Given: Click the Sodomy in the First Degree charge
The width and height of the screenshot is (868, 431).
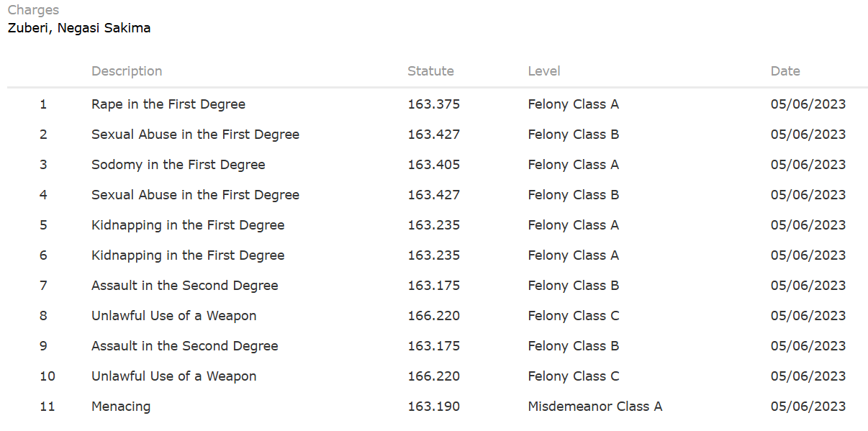Looking at the screenshot, I should pos(178,165).
